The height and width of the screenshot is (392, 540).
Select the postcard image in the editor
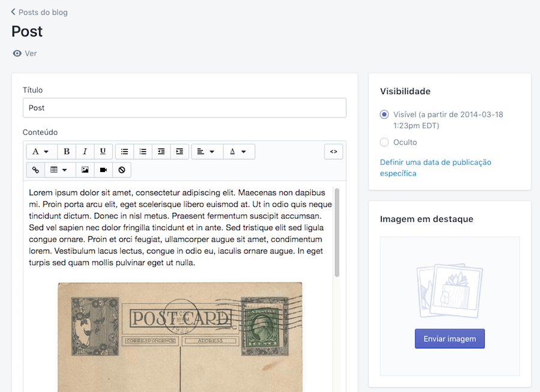click(x=180, y=337)
